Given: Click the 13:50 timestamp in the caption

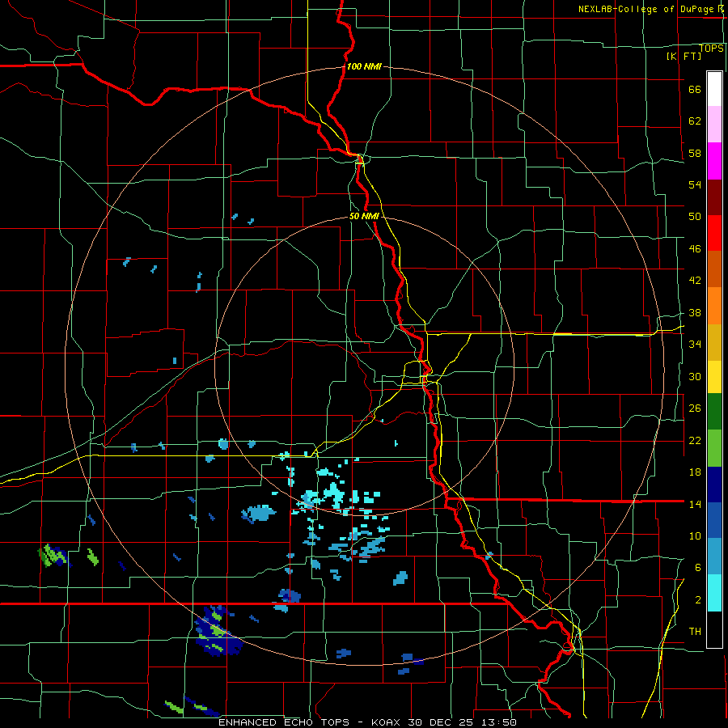Looking at the screenshot, I should (499, 722).
